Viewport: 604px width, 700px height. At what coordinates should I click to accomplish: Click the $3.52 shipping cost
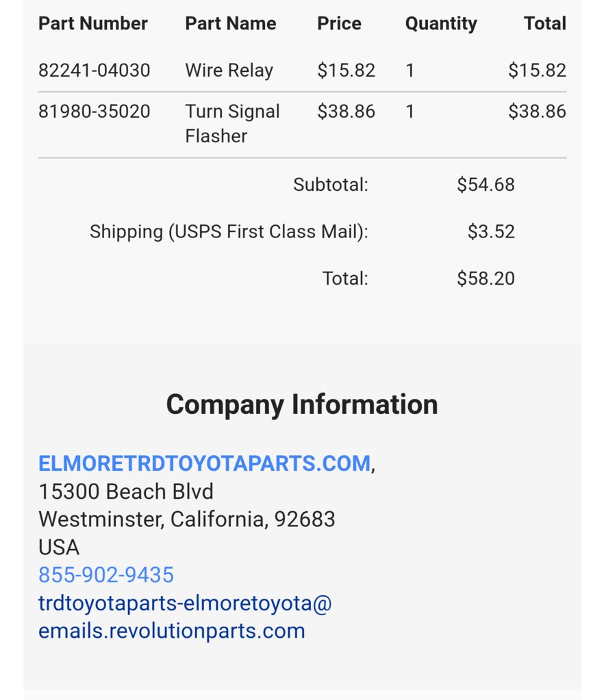[491, 231]
